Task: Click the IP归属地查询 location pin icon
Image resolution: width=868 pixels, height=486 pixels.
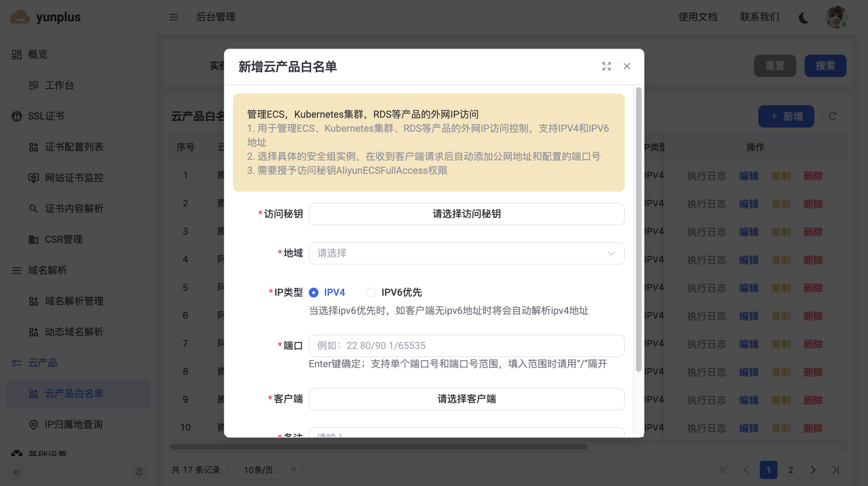Action: click(33, 424)
